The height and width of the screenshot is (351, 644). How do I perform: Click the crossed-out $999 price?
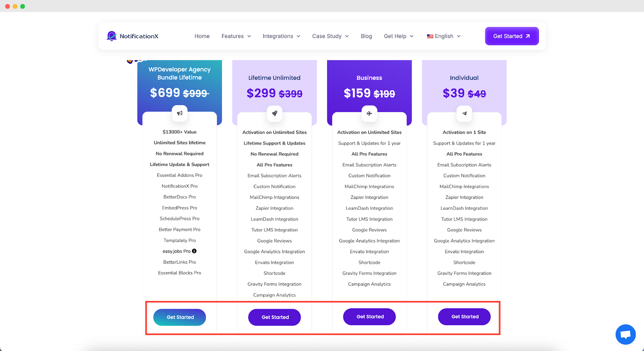click(196, 94)
